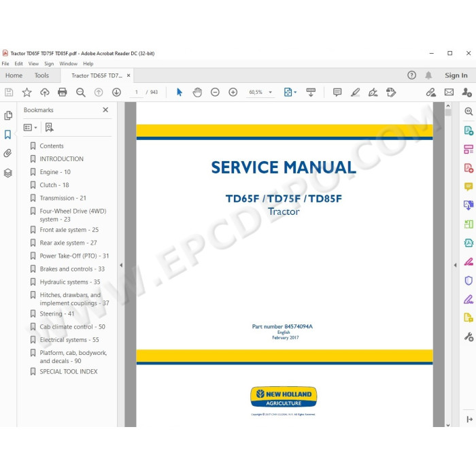This screenshot has height=476, width=476.
Task: Activate the Hand pan tool
Action: click(197, 92)
